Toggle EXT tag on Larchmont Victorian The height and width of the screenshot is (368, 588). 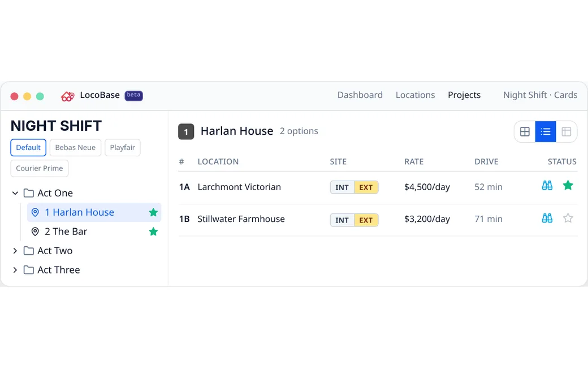366,187
